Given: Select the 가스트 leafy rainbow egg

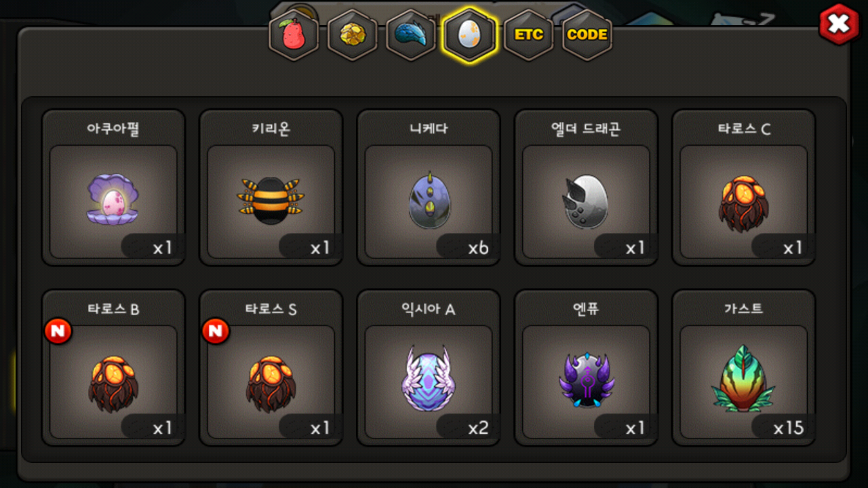Looking at the screenshot, I should pos(744,368).
